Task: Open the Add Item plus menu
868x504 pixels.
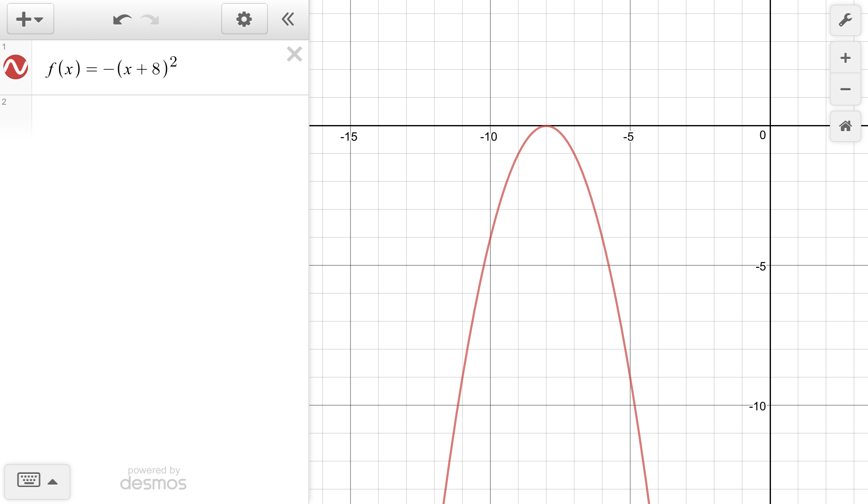Action: (30, 19)
